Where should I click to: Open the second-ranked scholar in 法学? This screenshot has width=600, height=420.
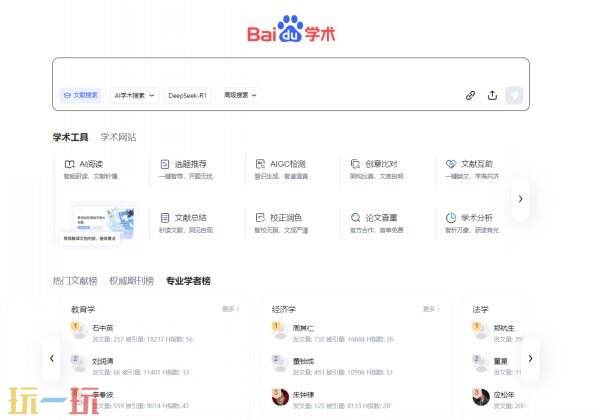point(500,361)
